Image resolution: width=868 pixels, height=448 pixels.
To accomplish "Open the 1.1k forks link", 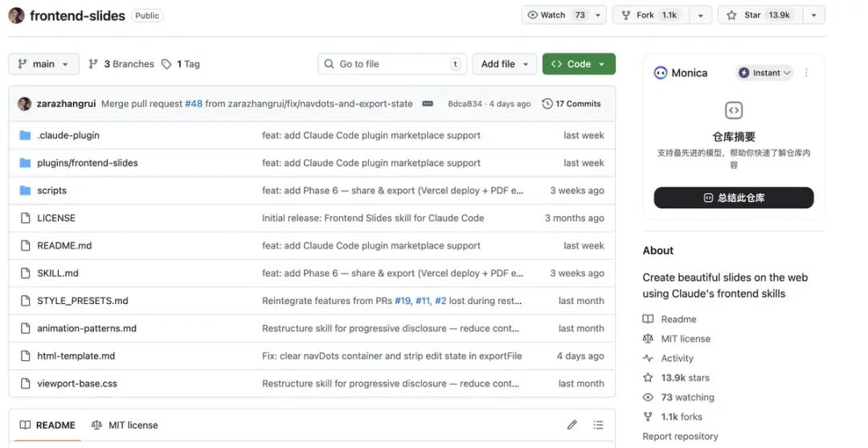I will click(673, 417).
